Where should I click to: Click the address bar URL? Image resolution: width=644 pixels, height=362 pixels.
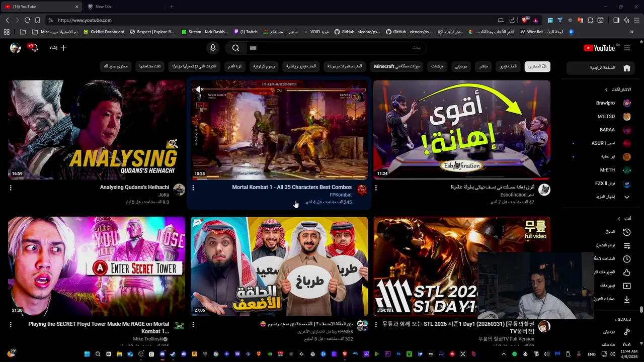coord(85,20)
